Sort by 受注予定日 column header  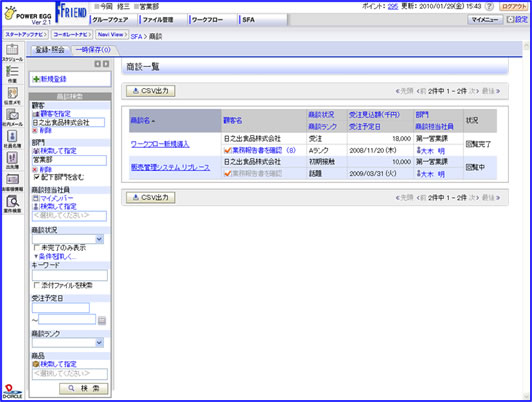tap(365, 127)
